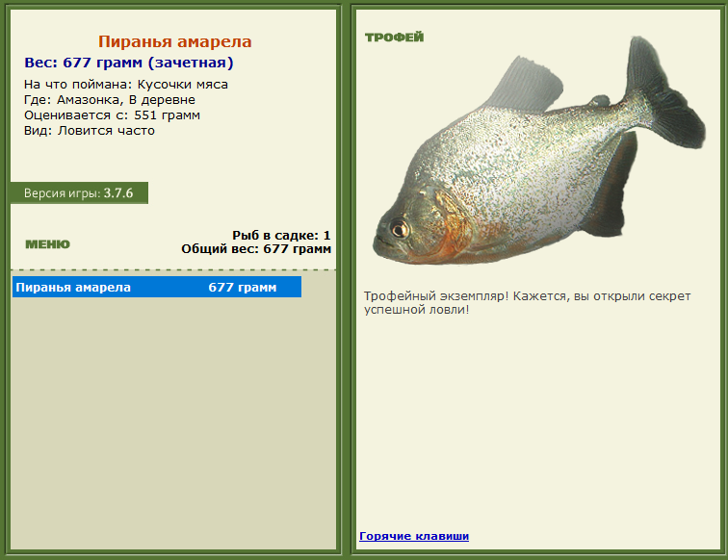Image resolution: width=728 pixels, height=560 pixels.
Task: Click the piranha trophy image
Action: point(539,151)
